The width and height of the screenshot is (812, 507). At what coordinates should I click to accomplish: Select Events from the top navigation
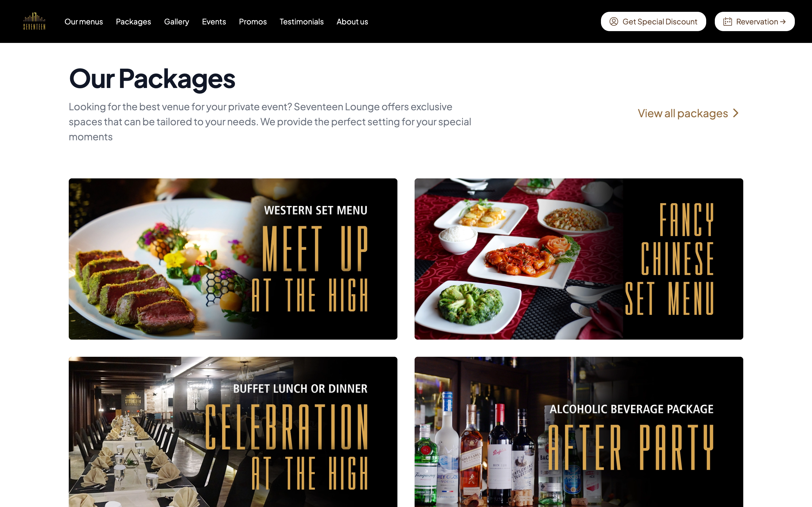point(214,21)
